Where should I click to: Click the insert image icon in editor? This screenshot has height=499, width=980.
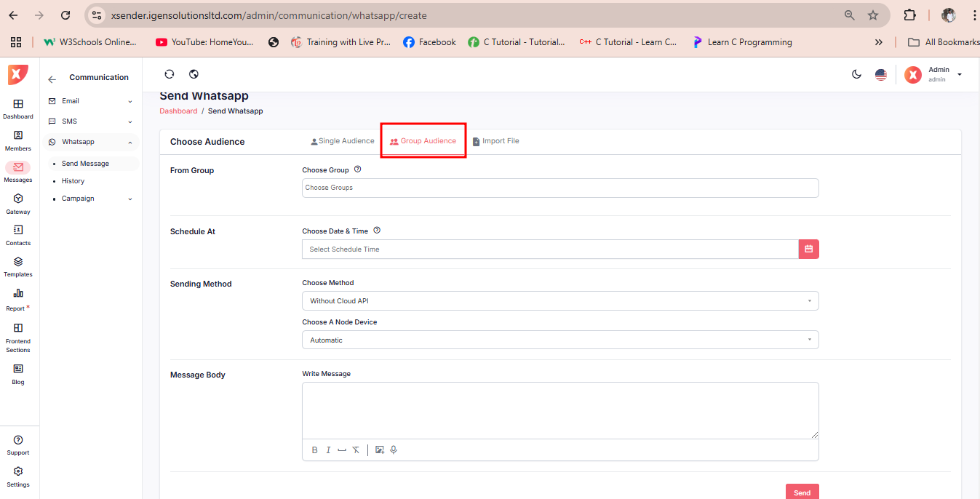pos(379,450)
